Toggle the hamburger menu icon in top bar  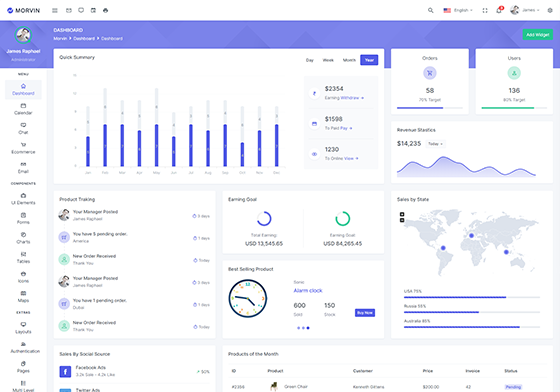(55, 10)
